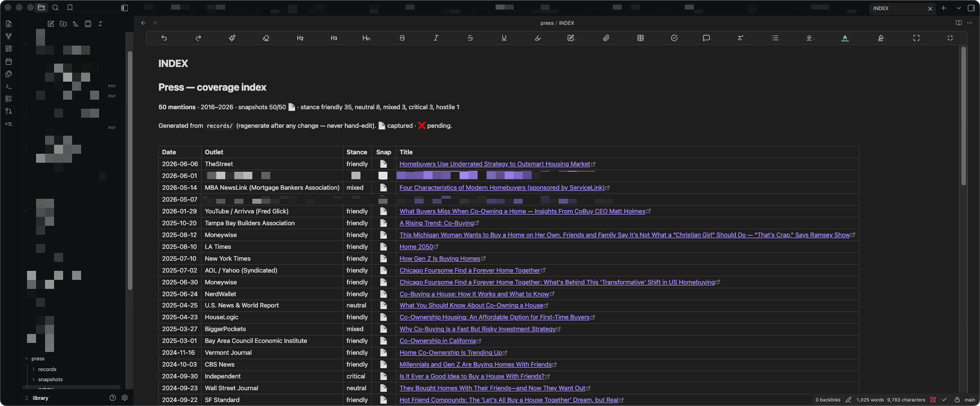Open the text size dropdown
Viewport: 980px width, 406px height.
point(741,38)
